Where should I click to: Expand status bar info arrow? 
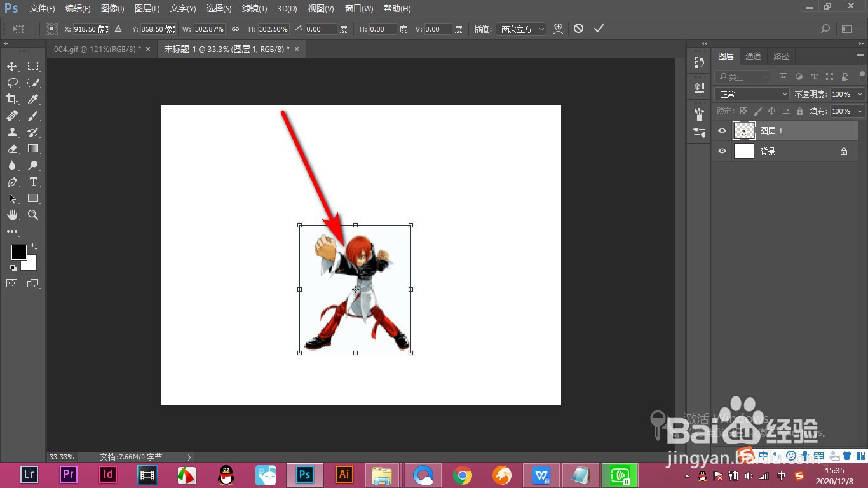[x=189, y=457]
